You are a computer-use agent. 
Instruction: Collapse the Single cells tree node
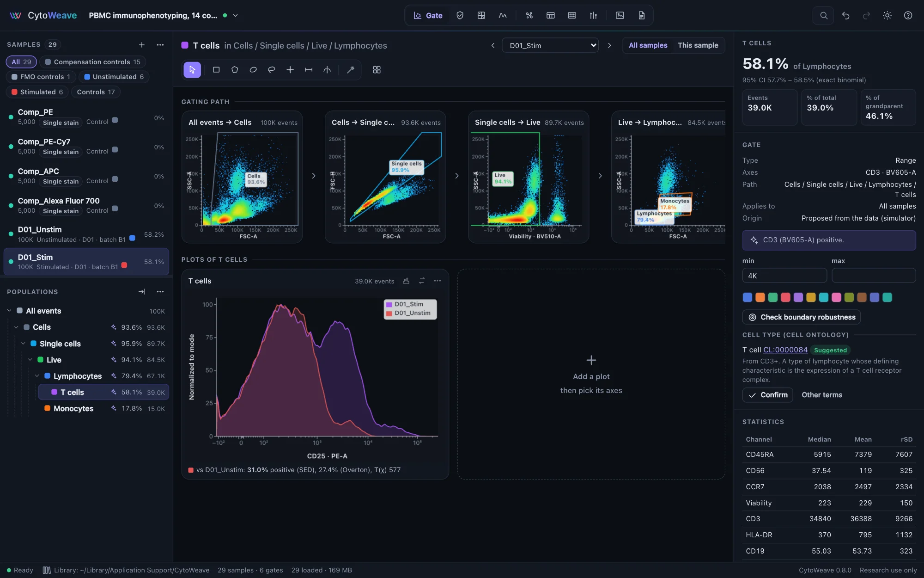pyautogui.click(x=23, y=344)
